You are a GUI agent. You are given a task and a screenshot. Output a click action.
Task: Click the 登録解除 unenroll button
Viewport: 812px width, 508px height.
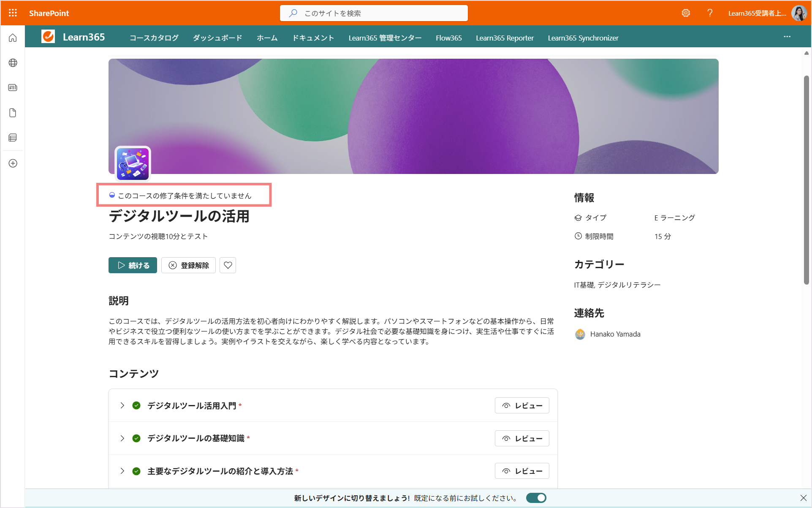(188, 265)
